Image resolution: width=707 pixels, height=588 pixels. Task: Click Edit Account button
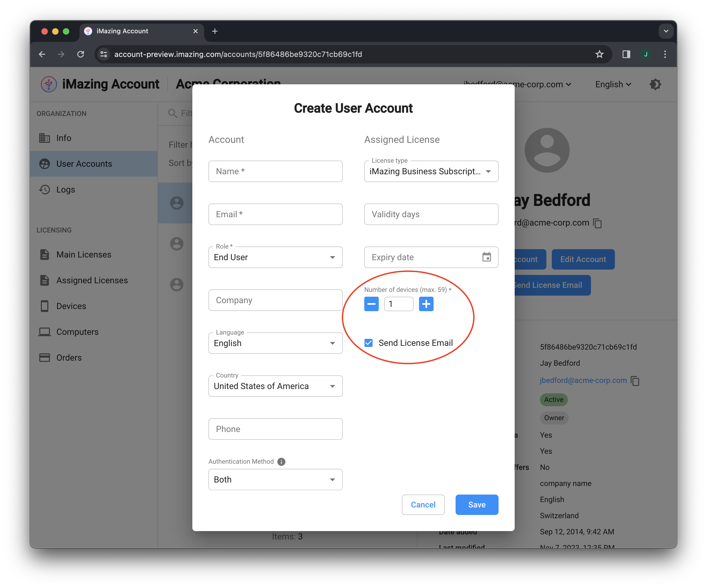click(583, 259)
